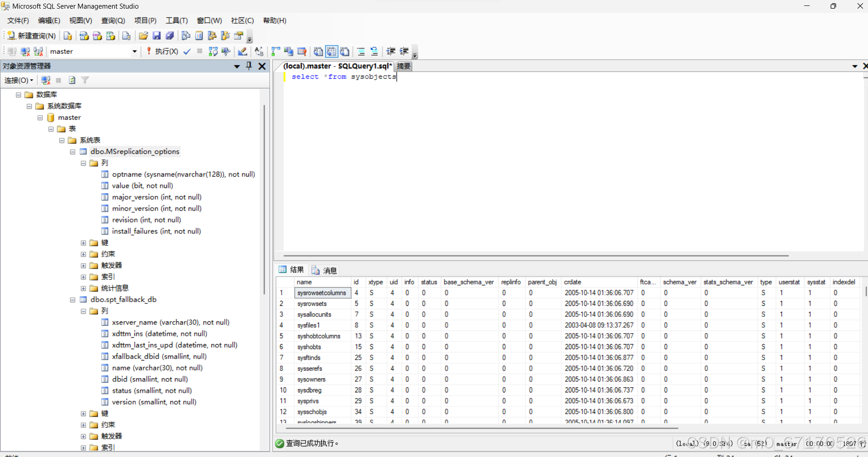868x457 pixels.
Task: Switch output to Results to Grid
Action: click(331, 51)
